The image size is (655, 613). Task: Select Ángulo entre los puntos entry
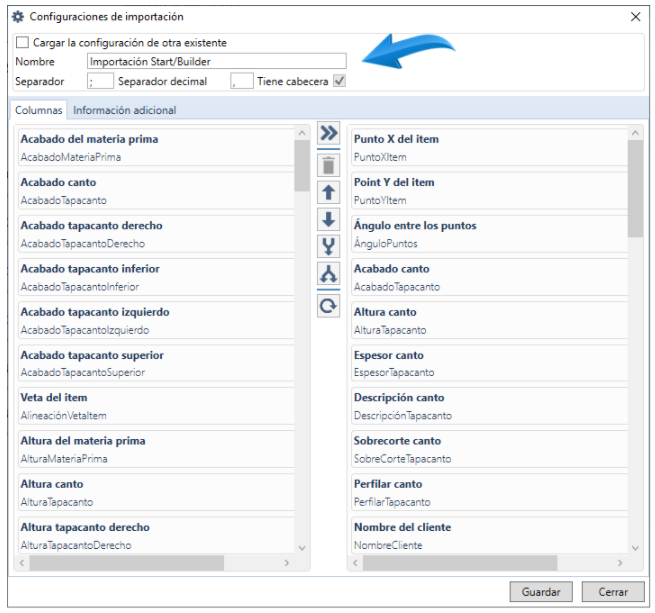pyautogui.click(x=490, y=234)
